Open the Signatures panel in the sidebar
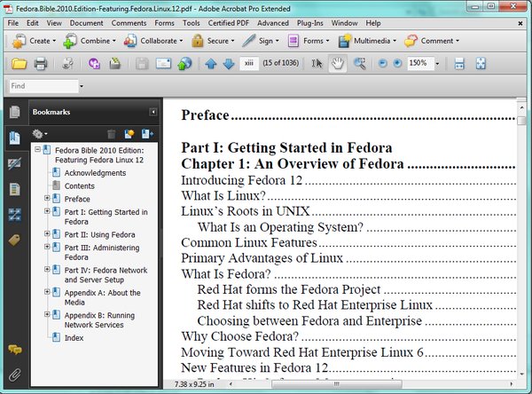This screenshot has height=394, width=532. coord(14,163)
